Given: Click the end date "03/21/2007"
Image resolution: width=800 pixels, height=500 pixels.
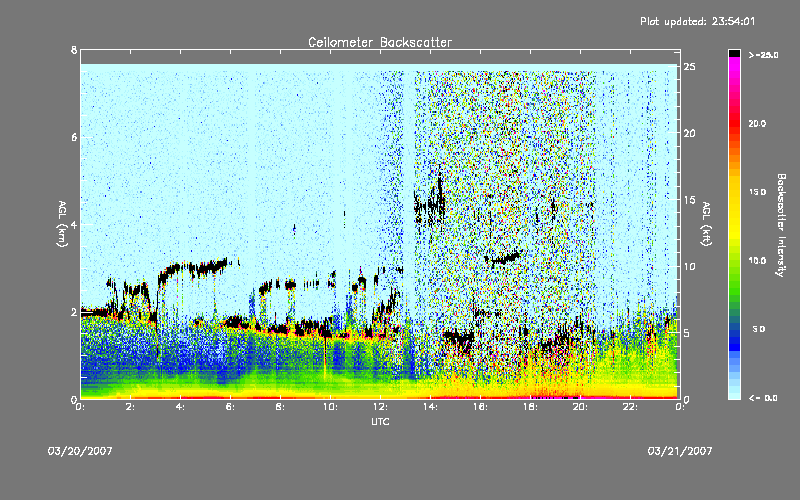Looking at the screenshot, I should coord(680,451).
